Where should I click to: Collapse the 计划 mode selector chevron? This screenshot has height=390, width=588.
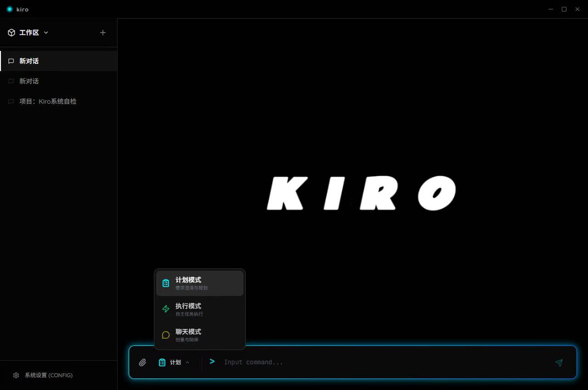point(187,362)
